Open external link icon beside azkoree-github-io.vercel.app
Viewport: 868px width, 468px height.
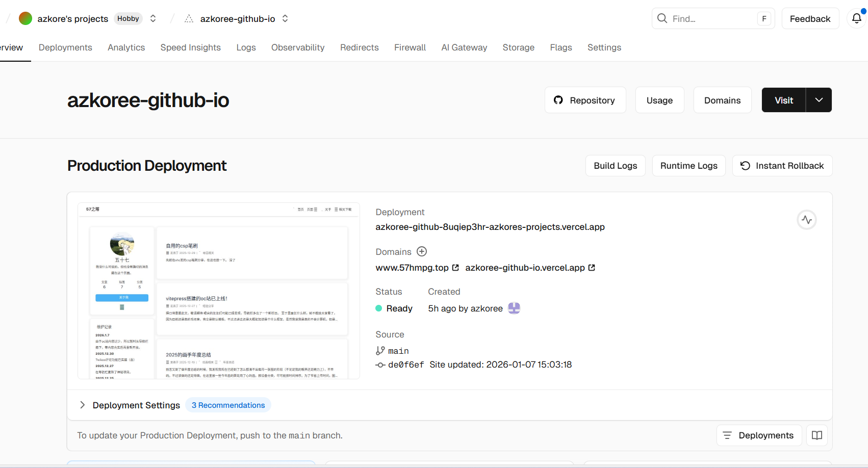click(x=592, y=268)
